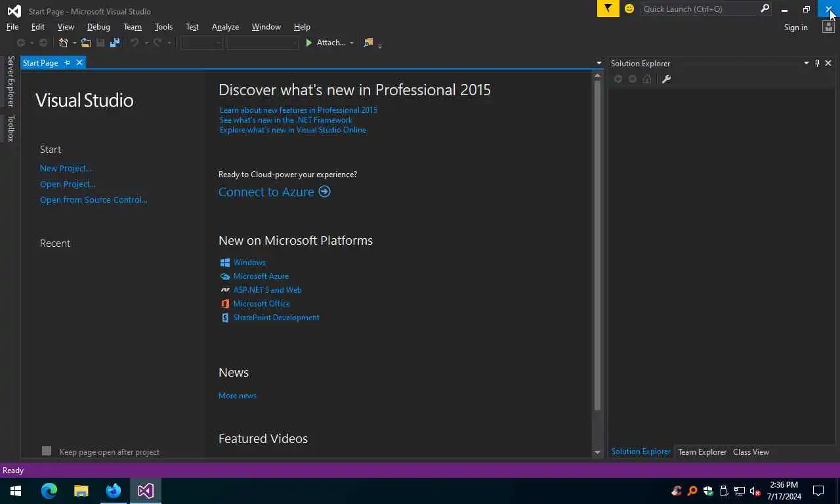Click the Save toolbar icon
The image size is (840, 504).
[x=100, y=43]
